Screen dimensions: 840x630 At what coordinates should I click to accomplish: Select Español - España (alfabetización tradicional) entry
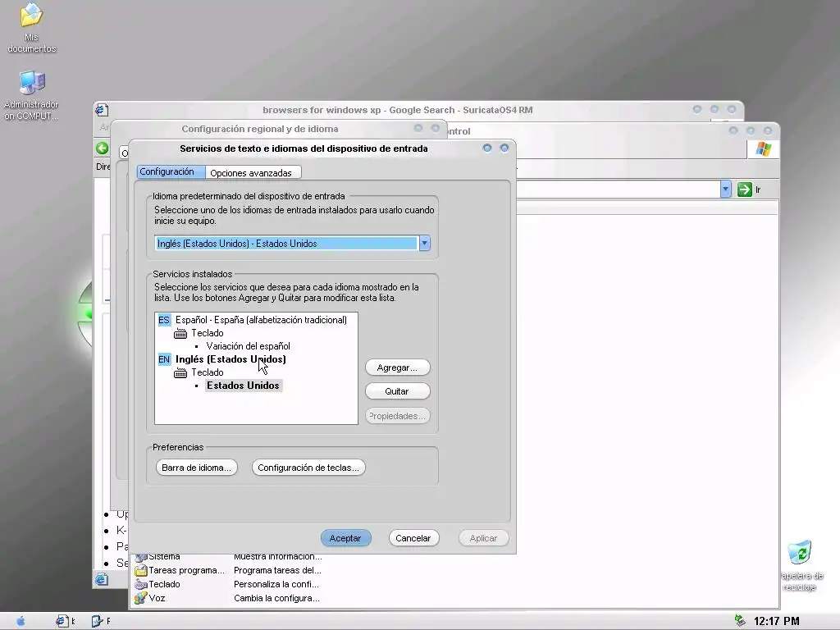tap(261, 320)
